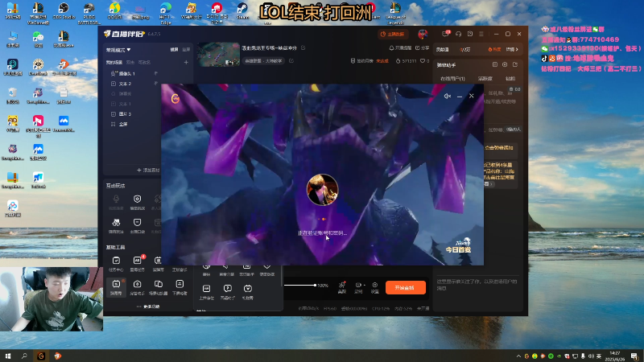Open the taskbar clock showing 14:27

(615, 356)
